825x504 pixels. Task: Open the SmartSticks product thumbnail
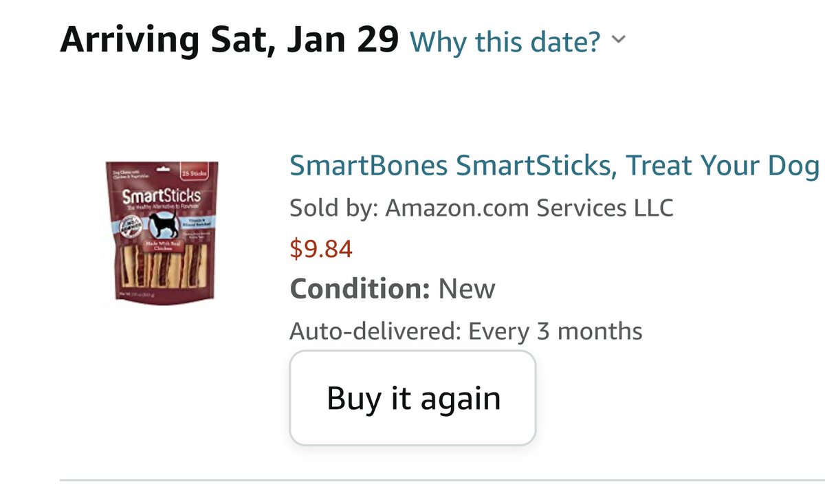pos(162,234)
